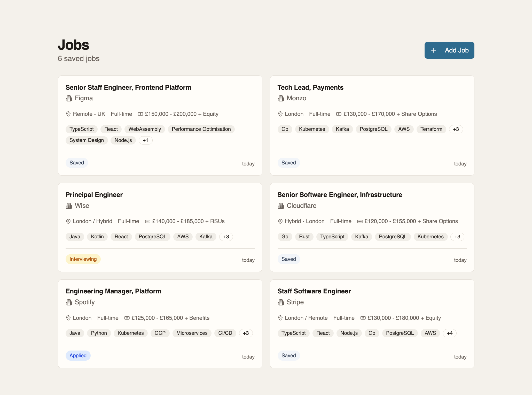Click the £150,000 - £200,000 + Equity salary text
Viewport: 532px width, 395px height.
pyautogui.click(x=182, y=114)
